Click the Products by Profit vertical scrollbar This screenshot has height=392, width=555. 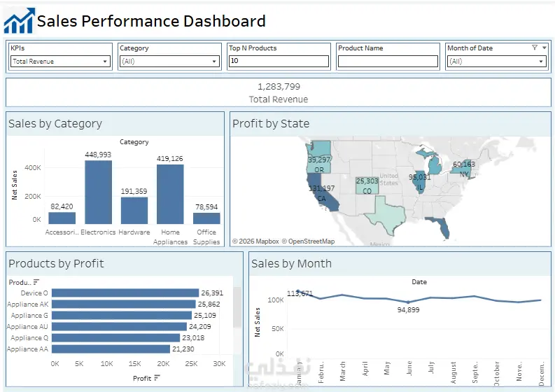click(x=237, y=307)
